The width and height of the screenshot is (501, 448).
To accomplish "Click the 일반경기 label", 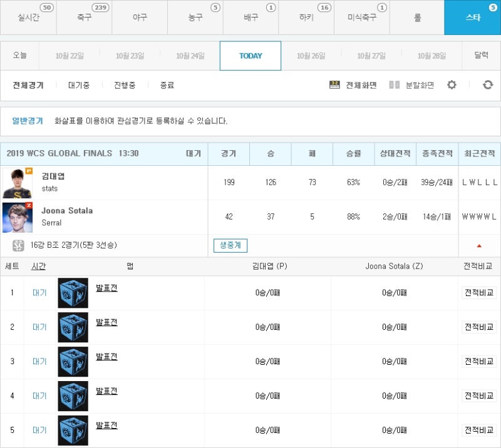I will click(x=28, y=121).
